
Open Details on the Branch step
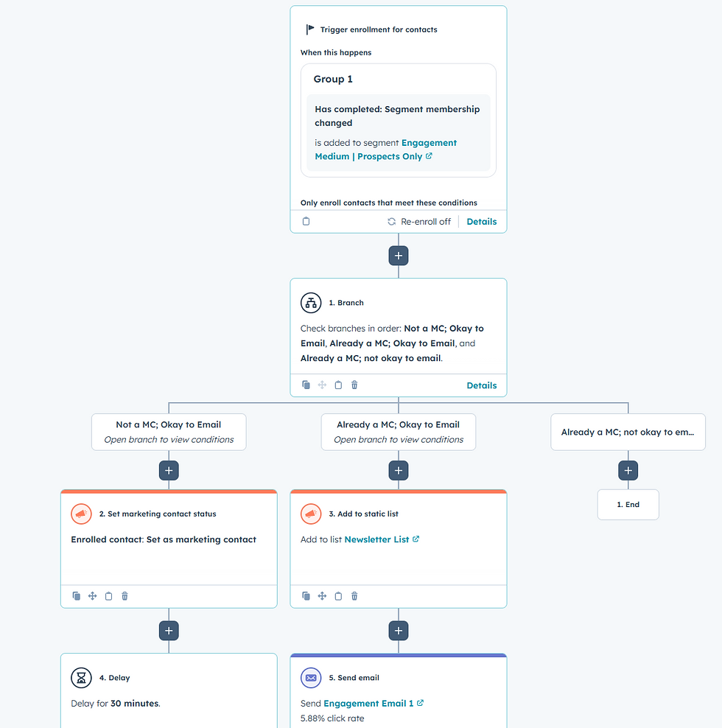pos(481,385)
